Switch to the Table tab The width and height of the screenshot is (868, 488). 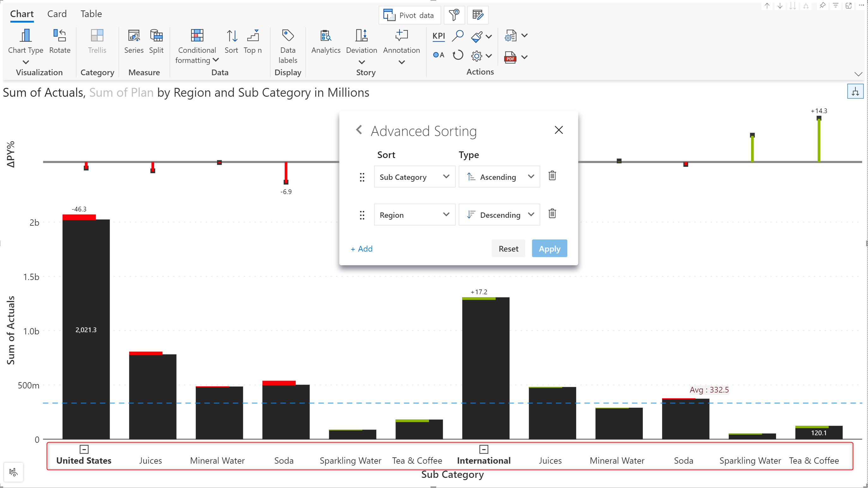(91, 14)
